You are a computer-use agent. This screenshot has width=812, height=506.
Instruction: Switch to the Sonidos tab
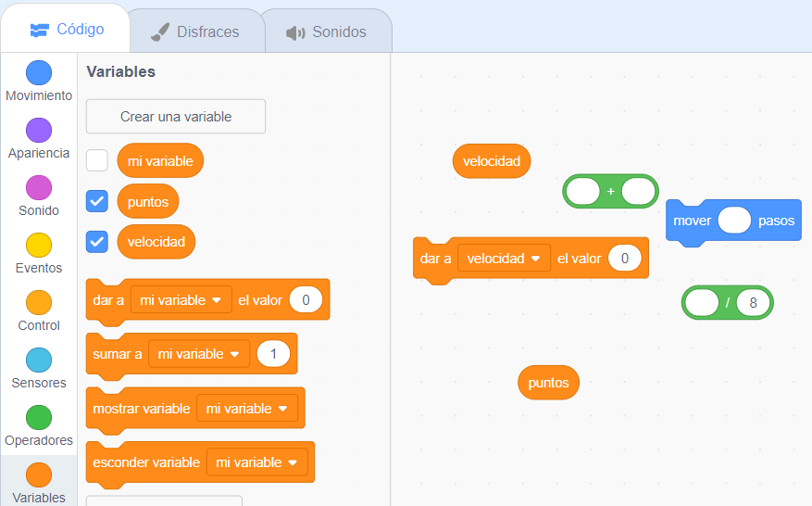(327, 32)
